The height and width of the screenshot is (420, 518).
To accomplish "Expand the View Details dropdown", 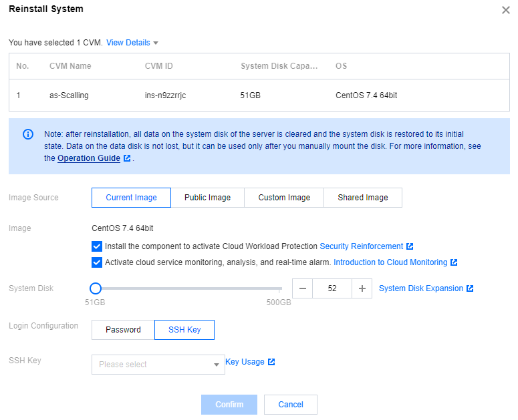I will pyautogui.click(x=132, y=43).
